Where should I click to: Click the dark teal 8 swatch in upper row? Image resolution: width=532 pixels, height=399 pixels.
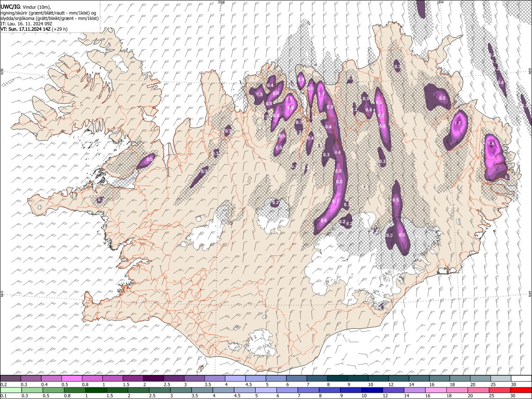pos(337,378)
